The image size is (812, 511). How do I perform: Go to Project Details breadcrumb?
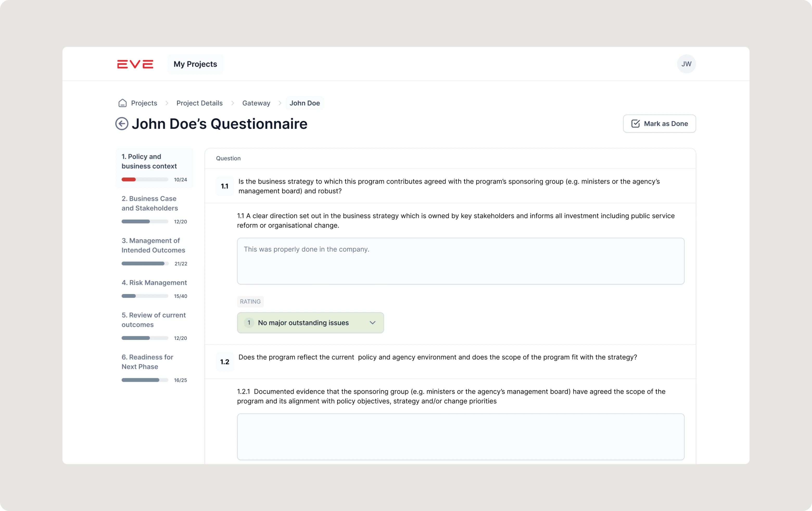click(x=199, y=103)
